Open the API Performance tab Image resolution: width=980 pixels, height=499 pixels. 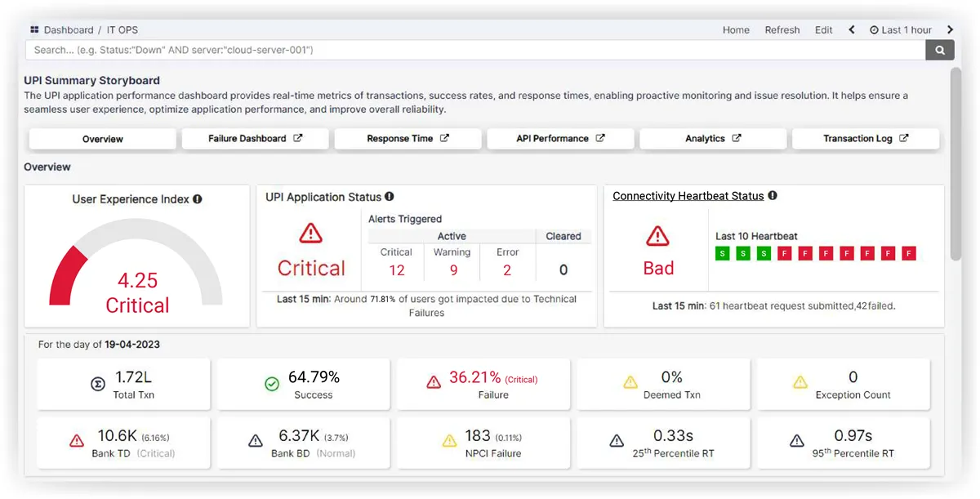click(x=560, y=139)
